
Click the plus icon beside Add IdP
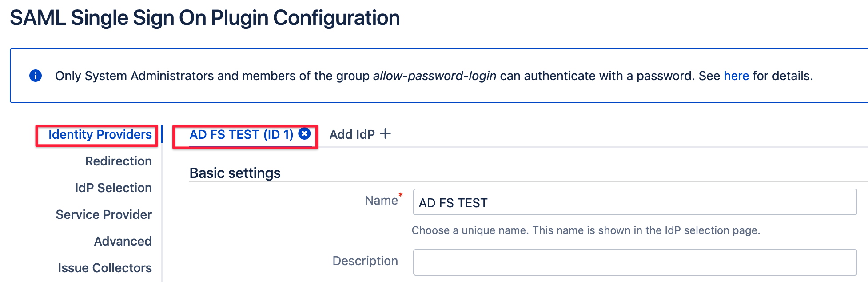(x=386, y=133)
